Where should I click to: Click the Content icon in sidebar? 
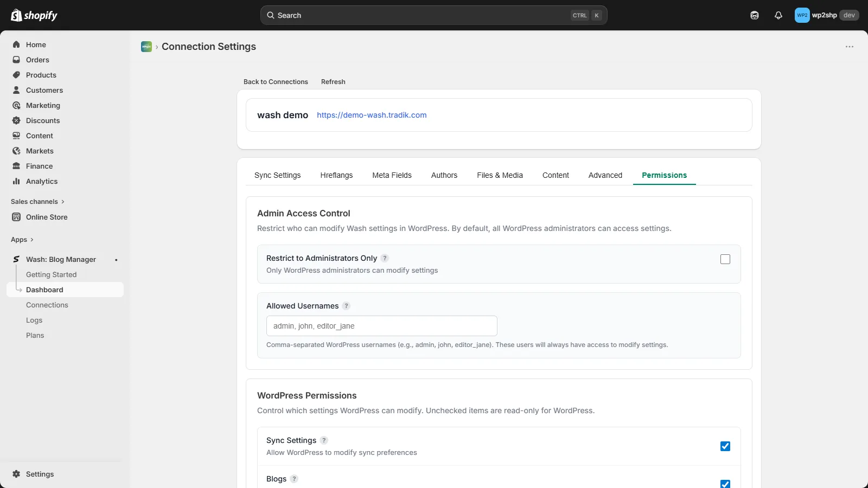pyautogui.click(x=16, y=136)
